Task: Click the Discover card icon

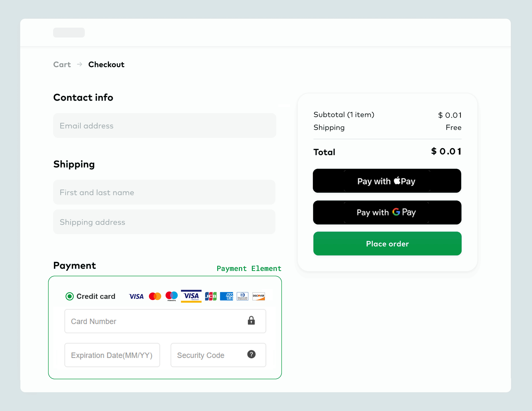Action: tap(259, 296)
